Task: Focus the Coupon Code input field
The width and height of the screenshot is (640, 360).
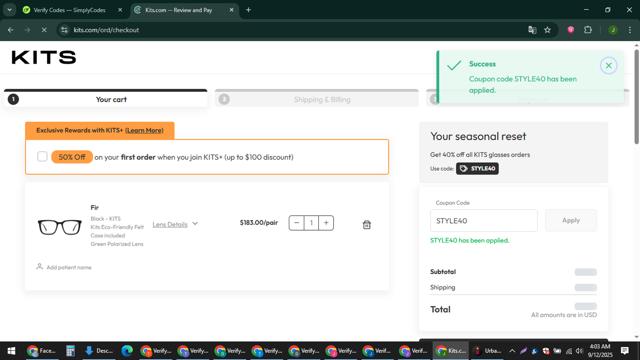Action: click(x=484, y=220)
